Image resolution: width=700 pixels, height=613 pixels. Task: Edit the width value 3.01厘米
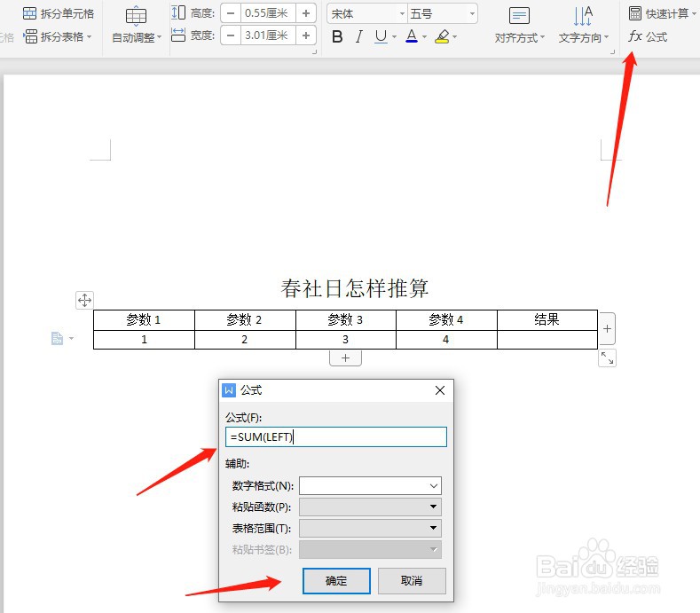[268, 35]
